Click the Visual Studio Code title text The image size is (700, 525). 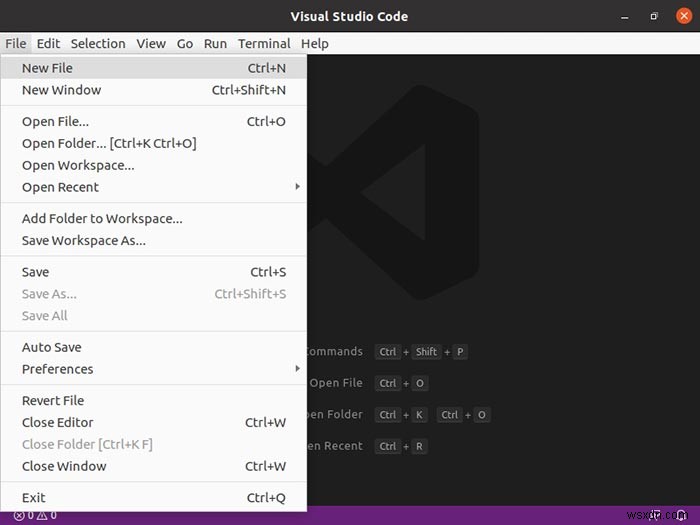(x=349, y=17)
